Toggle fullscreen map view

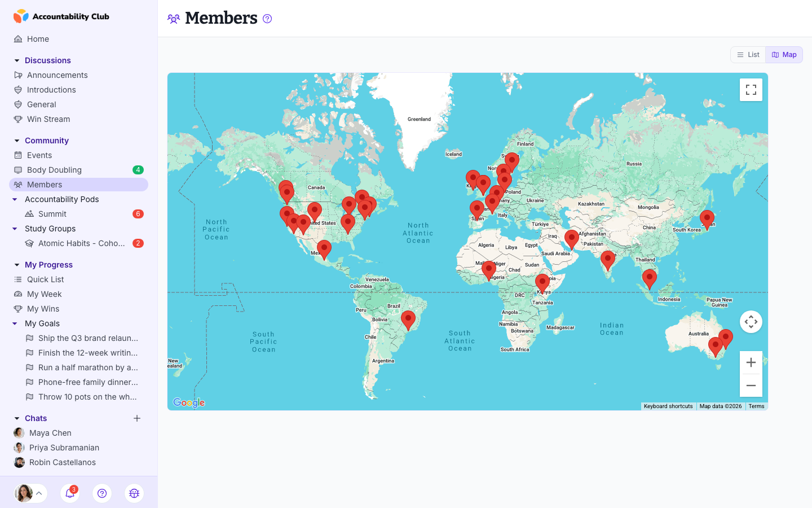pos(751,90)
